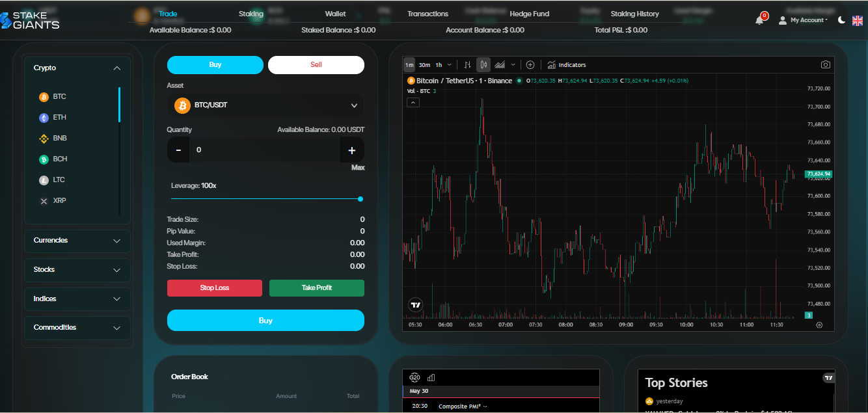Increase quantity with plus button
Image resolution: width=868 pixels, height=413 pixels.
click(352, 150)
